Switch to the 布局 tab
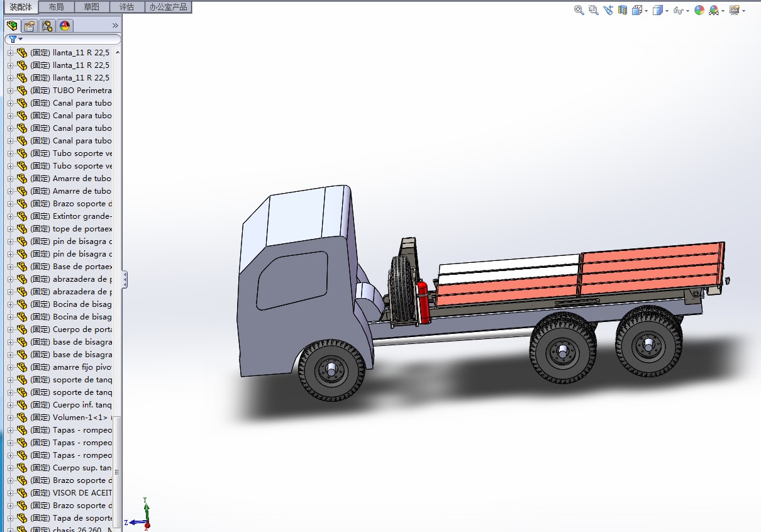The height and width of the screenshot is (532, 761). (56, 7)
